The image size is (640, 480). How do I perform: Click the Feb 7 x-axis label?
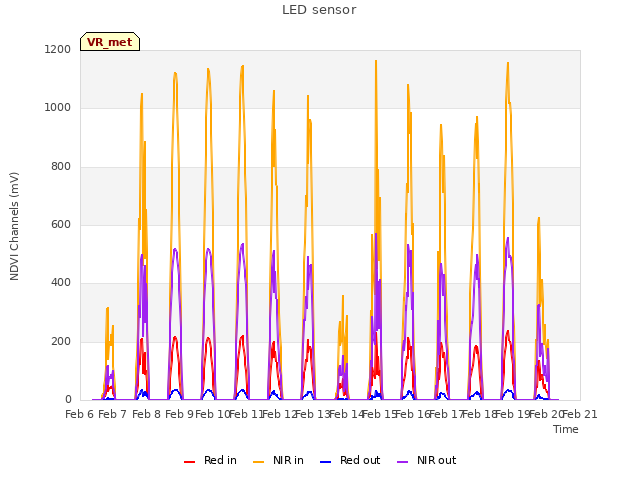(113, 414)
